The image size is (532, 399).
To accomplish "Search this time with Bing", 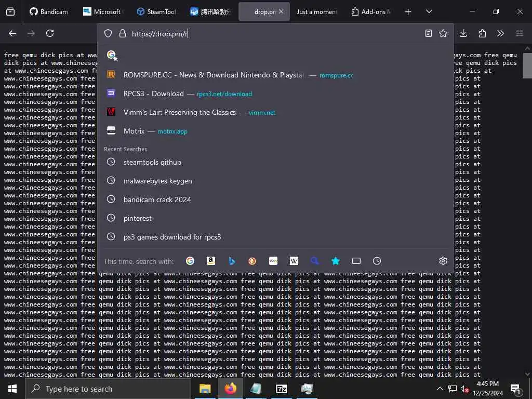I will tap(232, 261).
